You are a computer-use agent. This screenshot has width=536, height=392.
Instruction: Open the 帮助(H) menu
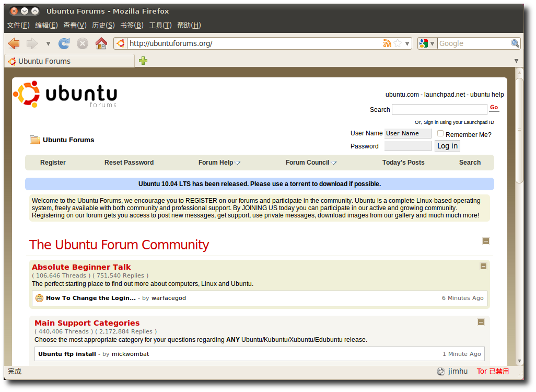tap(189, 25)
